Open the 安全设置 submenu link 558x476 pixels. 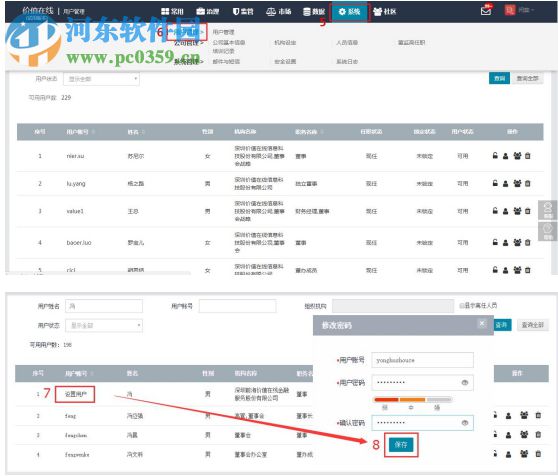pyautogui.click(x=285, y=62)
